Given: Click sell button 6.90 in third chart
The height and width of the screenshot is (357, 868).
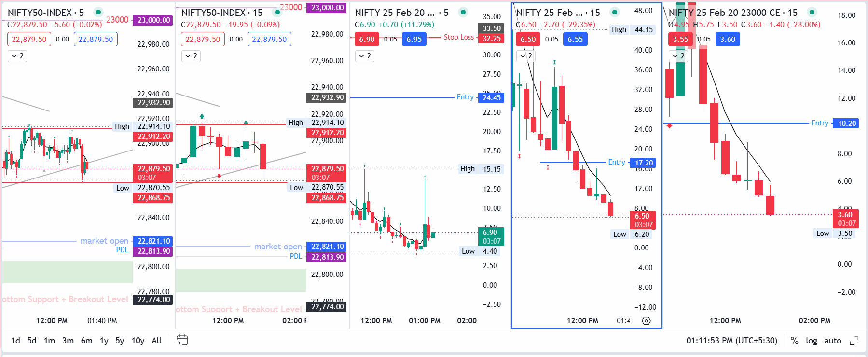Looking at the screenshot, I should click(367, 39).
